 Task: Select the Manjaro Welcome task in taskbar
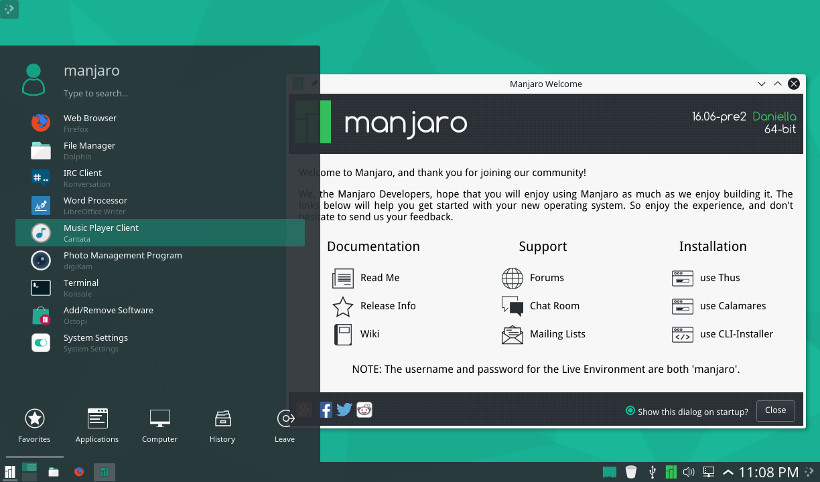click(x=104, y=472)
